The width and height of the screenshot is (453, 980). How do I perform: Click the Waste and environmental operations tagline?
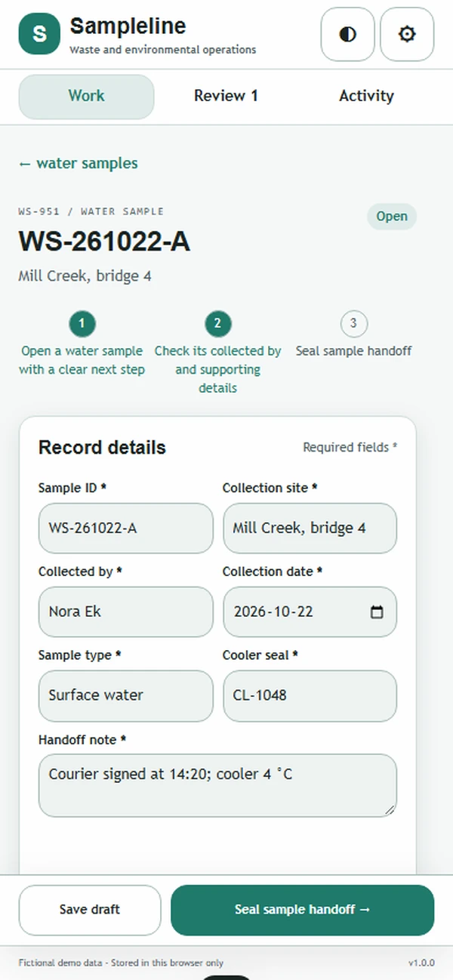tap(162, 50)
